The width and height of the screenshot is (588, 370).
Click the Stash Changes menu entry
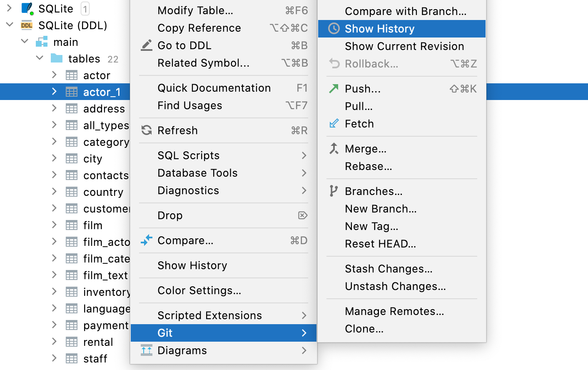pos(388,269)
